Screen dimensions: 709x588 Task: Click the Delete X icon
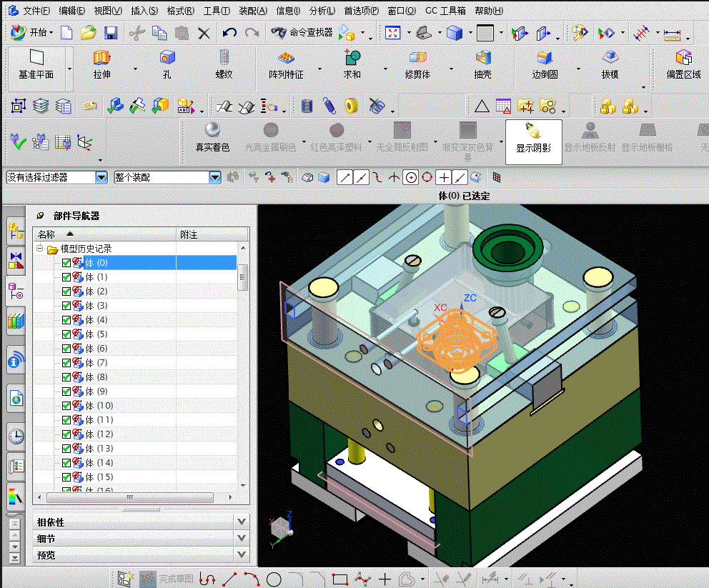(x=204, y=33)
